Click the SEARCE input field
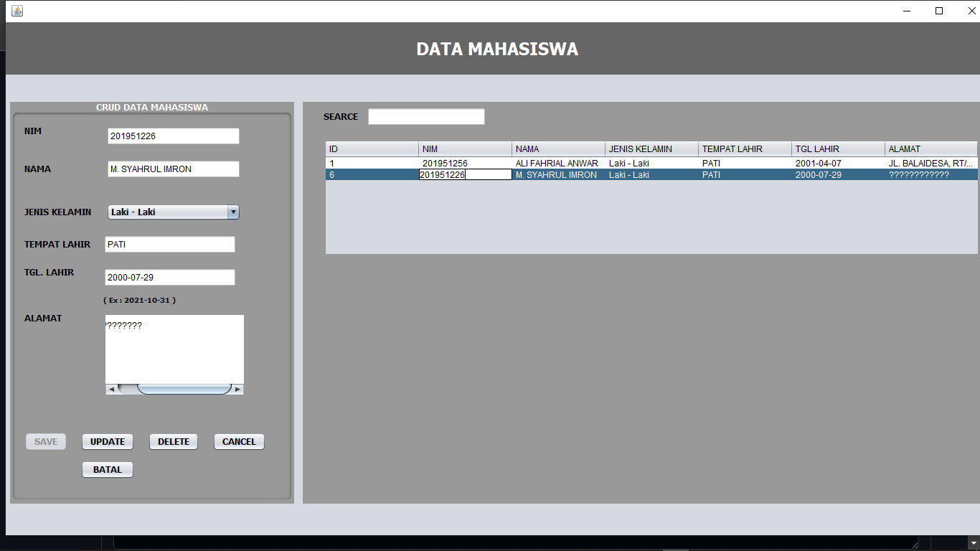The width and height of the screenshot is (980, 551). tap(425, 116)
